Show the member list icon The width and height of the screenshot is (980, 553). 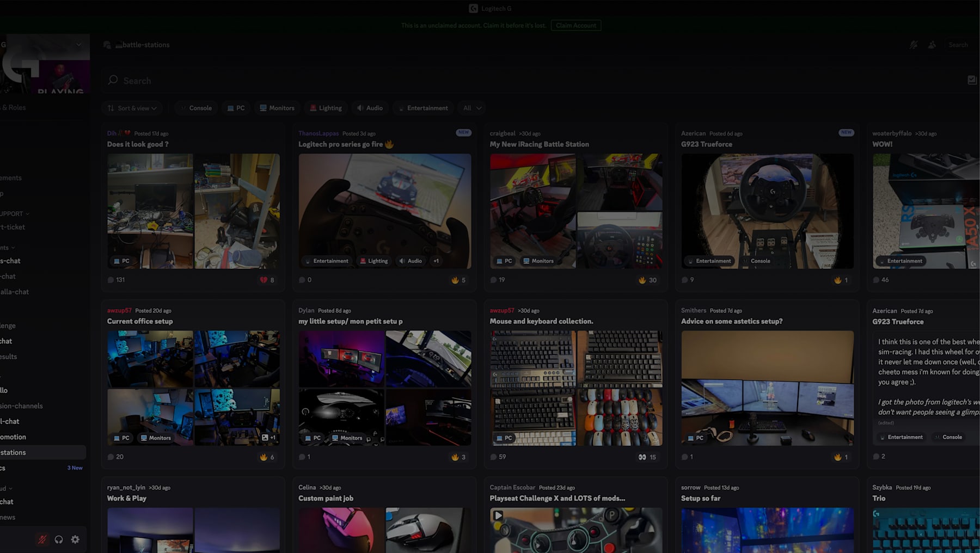pos(932,45)
